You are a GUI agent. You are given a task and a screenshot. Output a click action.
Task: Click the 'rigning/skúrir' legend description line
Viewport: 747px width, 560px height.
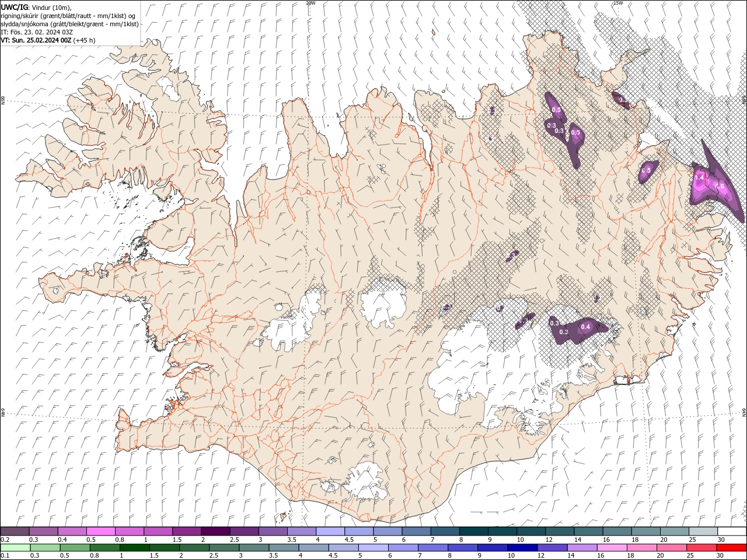[68, 16]
